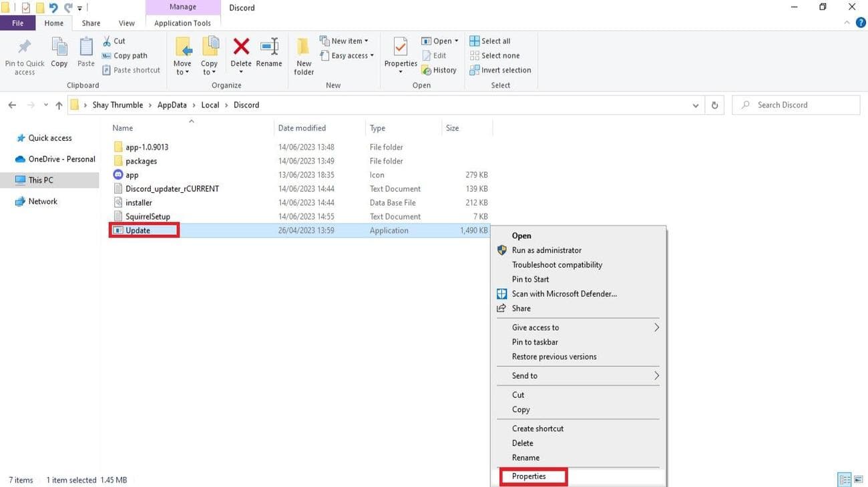This screenshot has width=868, height=487.
Task: Click the Refresh button beside address bar
Action: tap(715, 105)
